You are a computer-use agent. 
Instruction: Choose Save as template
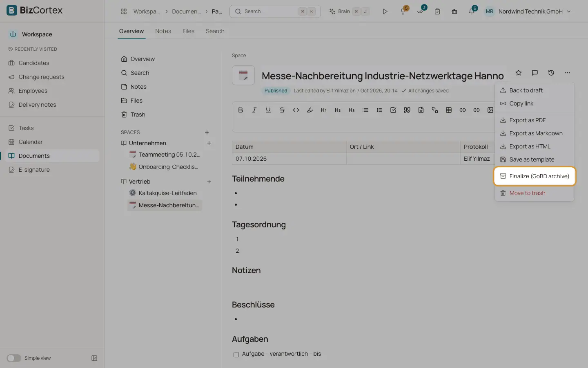pyautogui.click(x=535, y=159)
